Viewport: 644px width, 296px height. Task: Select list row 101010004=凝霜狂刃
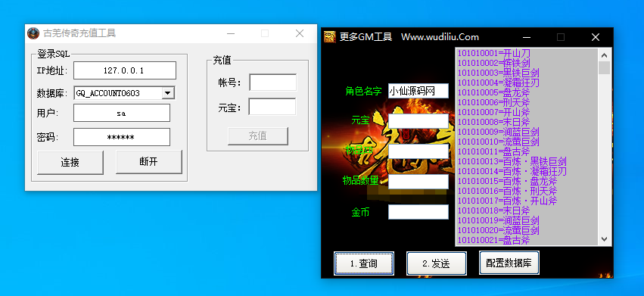tap(527, 83)
